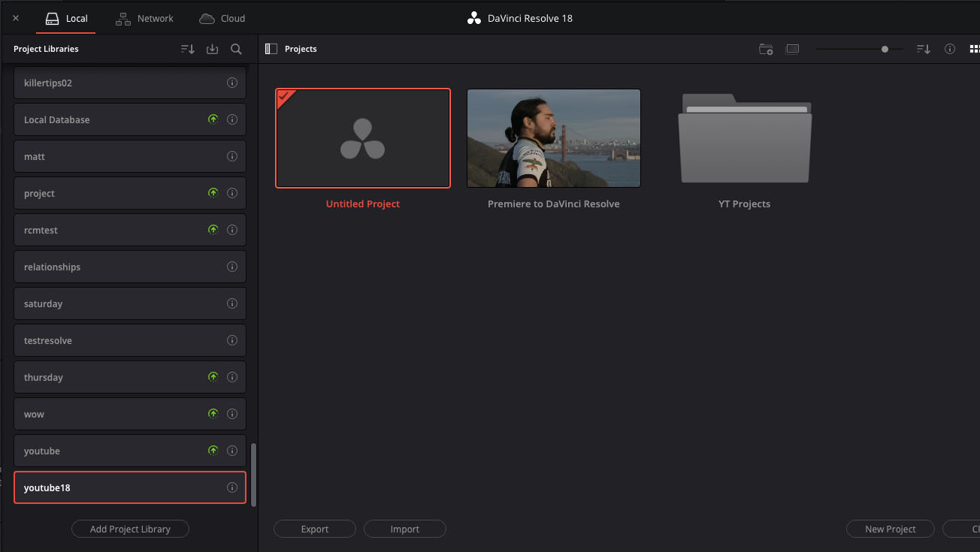This screenshot has height=552, width=980.
Task: Show info for thursday library
Action: pyautogui.click(x=232, y=377)
